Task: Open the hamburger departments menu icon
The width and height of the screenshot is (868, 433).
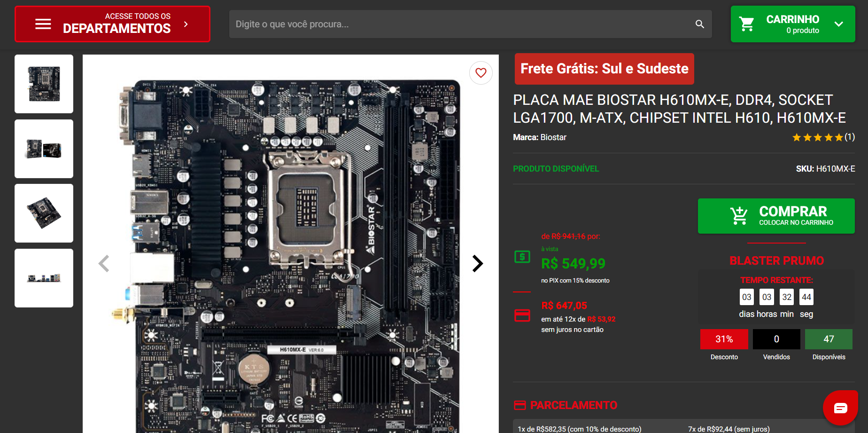Action: (43, 24)
